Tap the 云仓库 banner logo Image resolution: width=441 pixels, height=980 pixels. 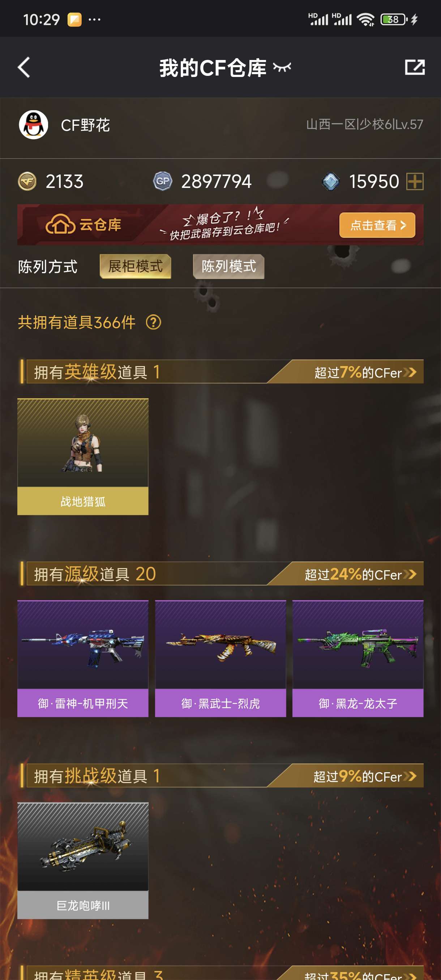pos(84,225)
